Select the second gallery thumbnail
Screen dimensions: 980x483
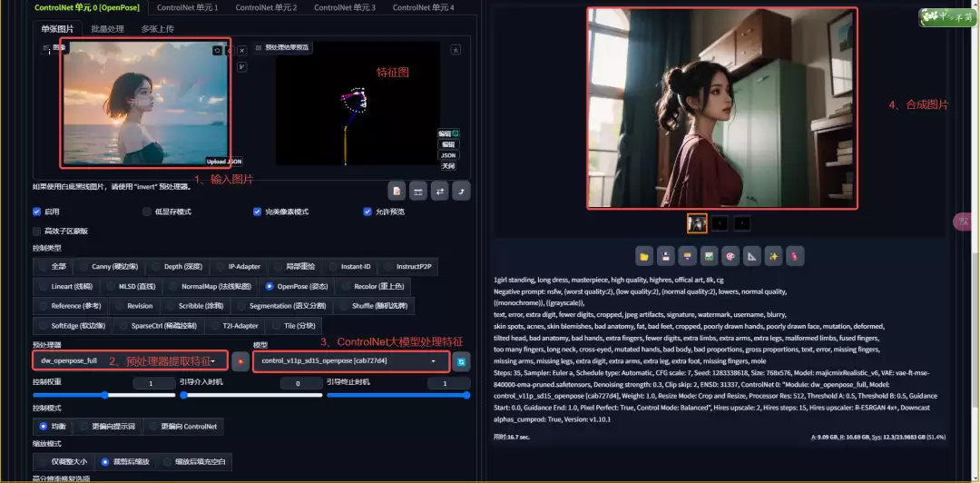point(720,222)
